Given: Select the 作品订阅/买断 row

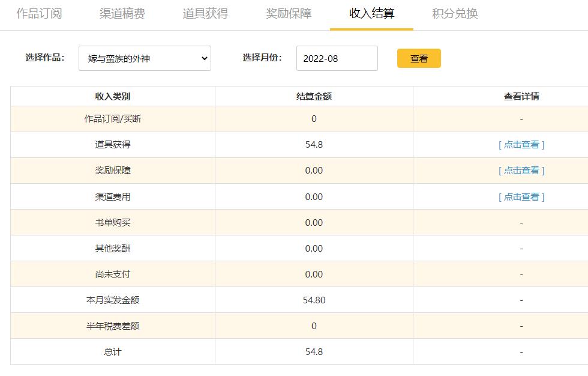Looking at the screenshot, I should (x=112, y=119).
